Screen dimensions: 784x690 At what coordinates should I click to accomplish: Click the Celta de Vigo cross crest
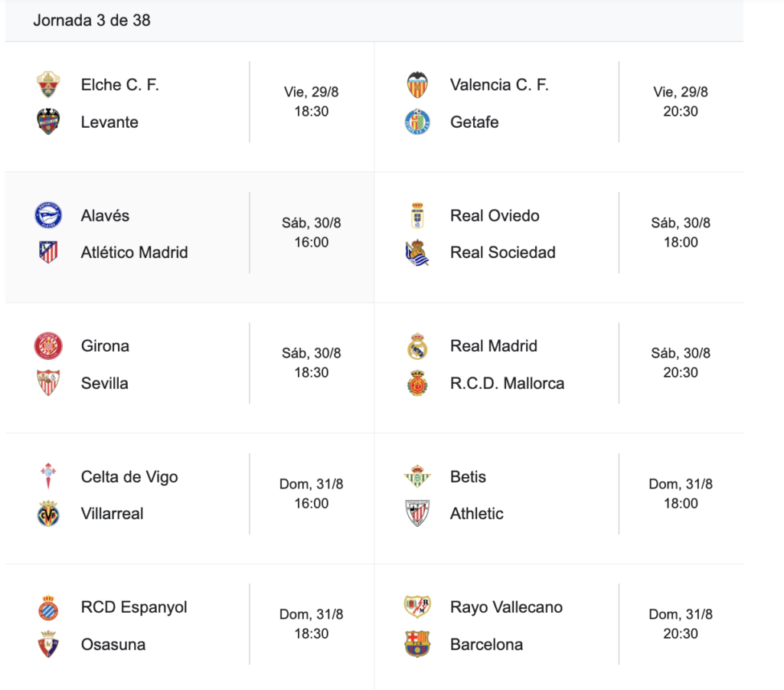48,476
